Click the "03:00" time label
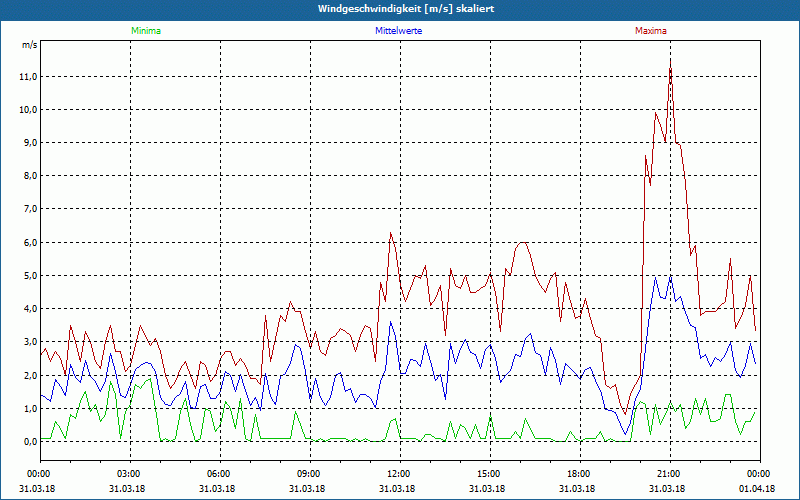 (x=131, y=474)
